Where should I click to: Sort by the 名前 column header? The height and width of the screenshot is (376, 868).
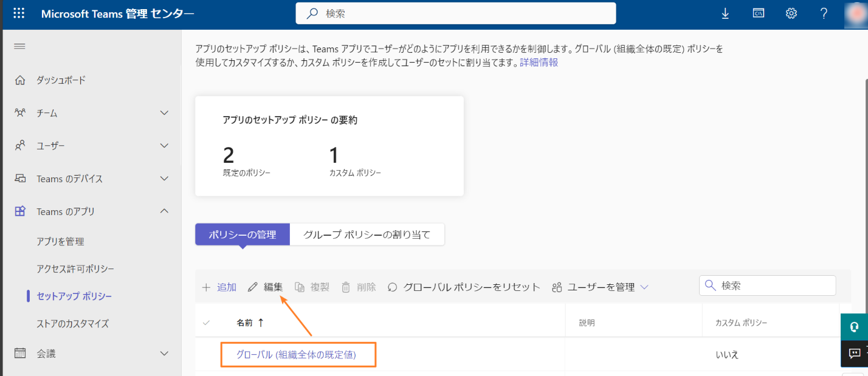[250, 323]
